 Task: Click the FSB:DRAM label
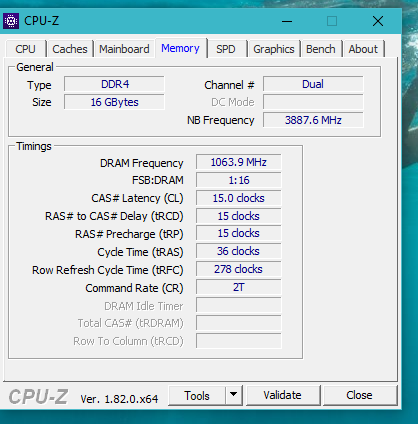coord(158,181)
